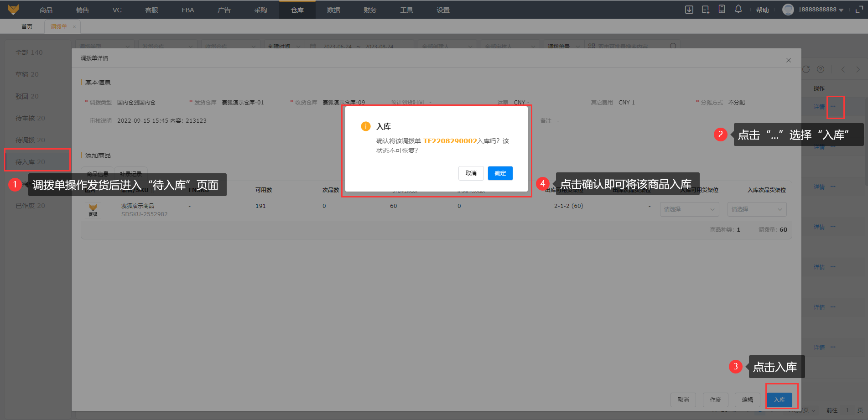Click the fox logo in the top bar
868x420 pixels.
[x=13, y=9]
